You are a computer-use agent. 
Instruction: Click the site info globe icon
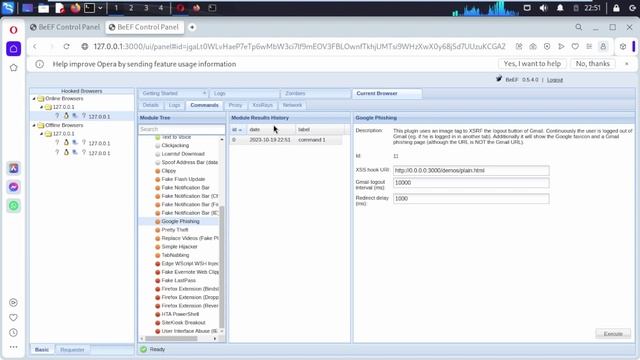[84, 47]
